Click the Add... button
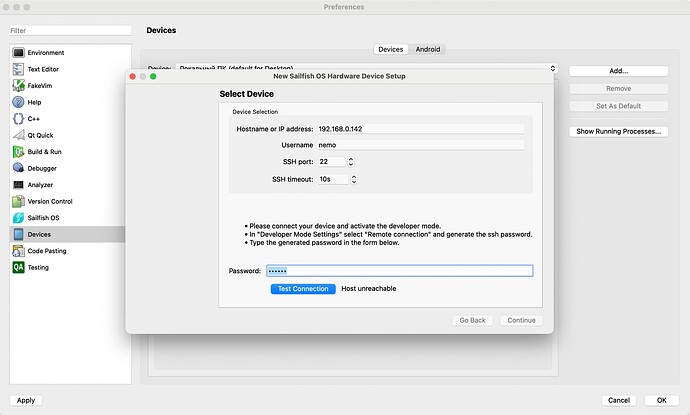Image resolution: width=690 pixels, height=415 pixels. point(618,71)
